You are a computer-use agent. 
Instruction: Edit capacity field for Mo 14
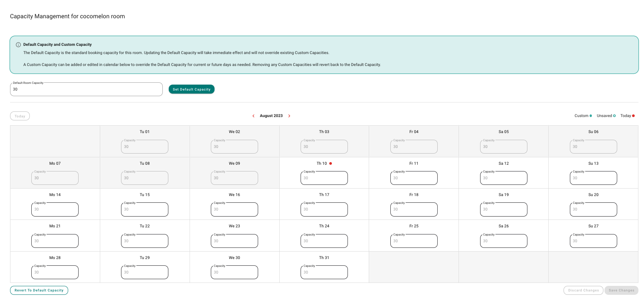tap(55, 209)
